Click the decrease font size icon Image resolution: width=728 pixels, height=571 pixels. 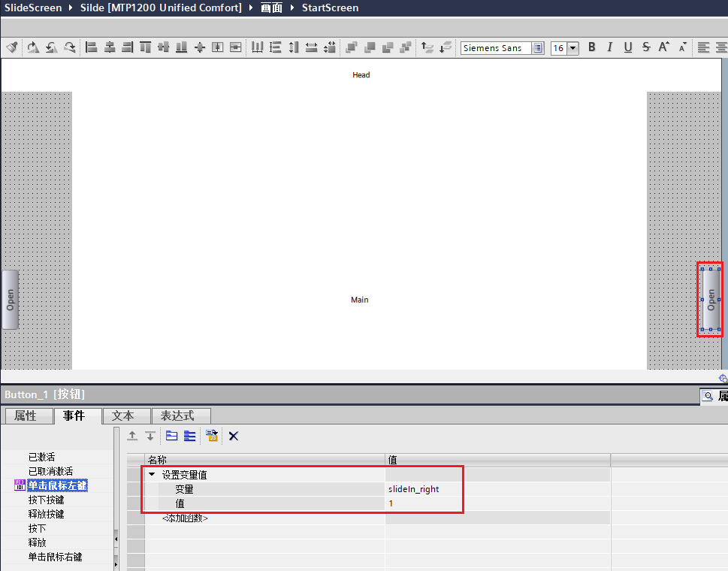[x=682, y=47]
